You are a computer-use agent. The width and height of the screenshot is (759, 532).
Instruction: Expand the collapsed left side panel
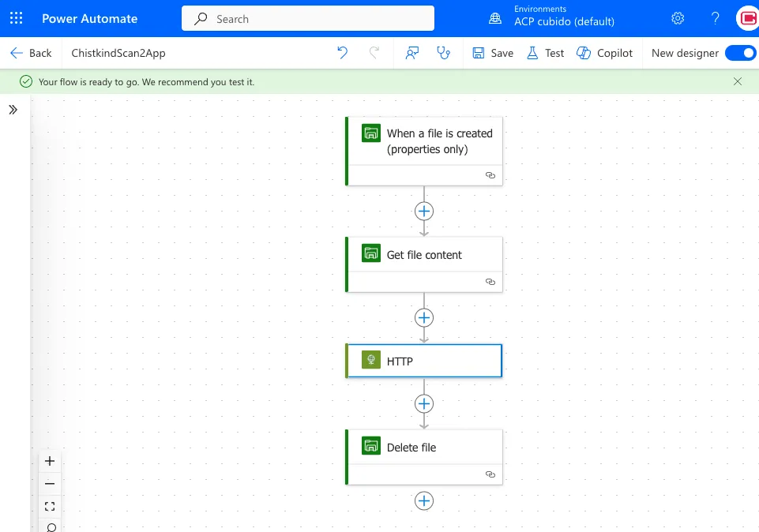13,110
